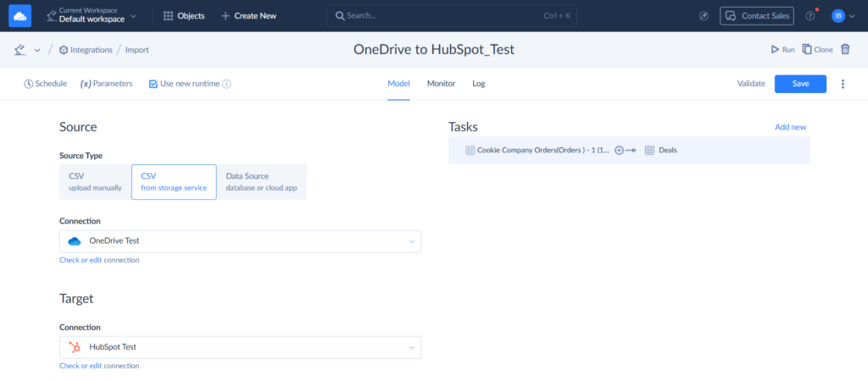
Task: Switch to the Log tab
Action: pos(479,84)
